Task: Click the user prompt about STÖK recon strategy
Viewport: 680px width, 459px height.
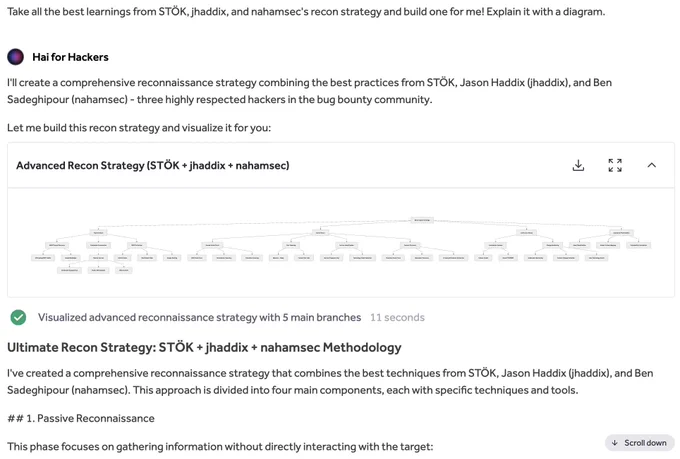Action: tap(306, 11)
